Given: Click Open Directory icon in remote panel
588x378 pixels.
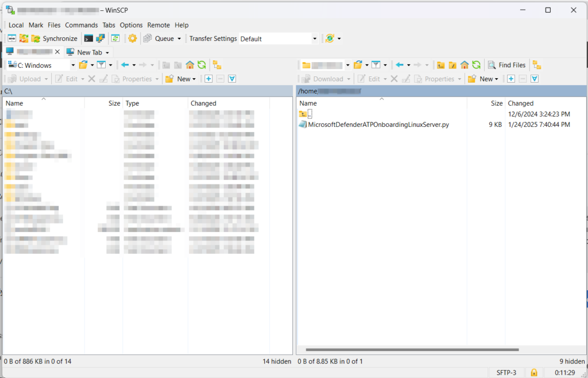Looking at the screenshot, I should (x=358, y=65).
